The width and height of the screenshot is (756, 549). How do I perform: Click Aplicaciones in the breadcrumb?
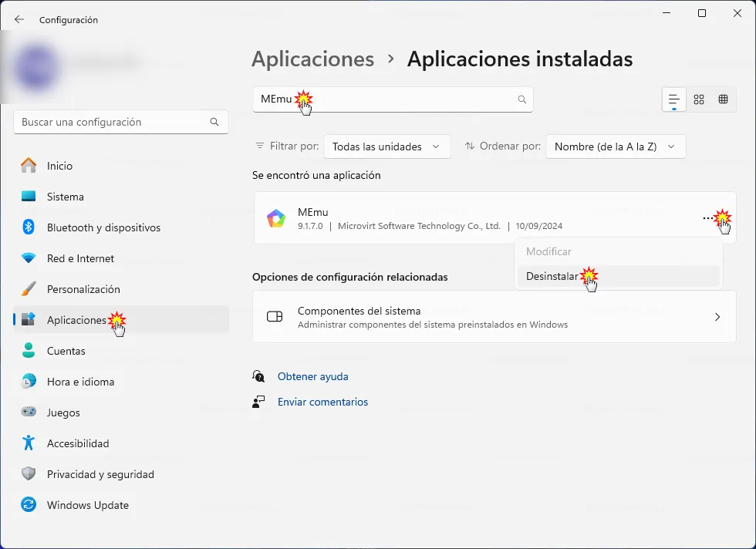313,59
